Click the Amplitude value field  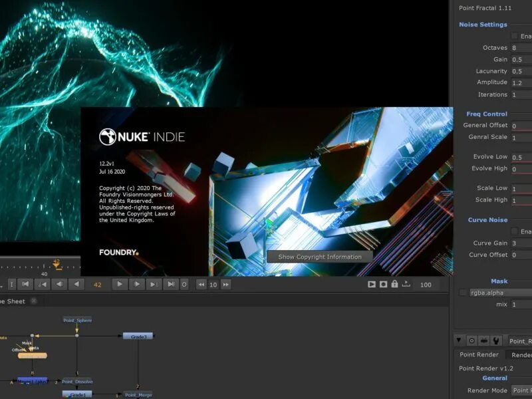[521, 82]
